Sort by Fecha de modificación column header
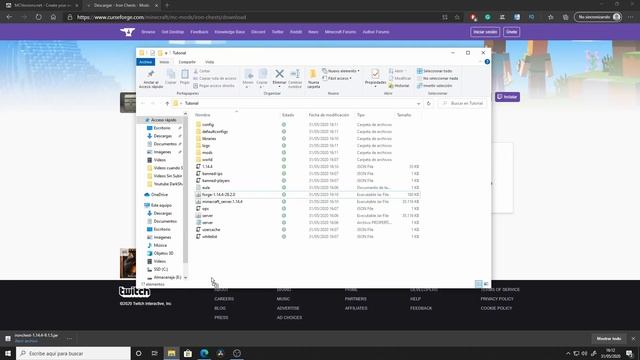 tap(329, 115)
